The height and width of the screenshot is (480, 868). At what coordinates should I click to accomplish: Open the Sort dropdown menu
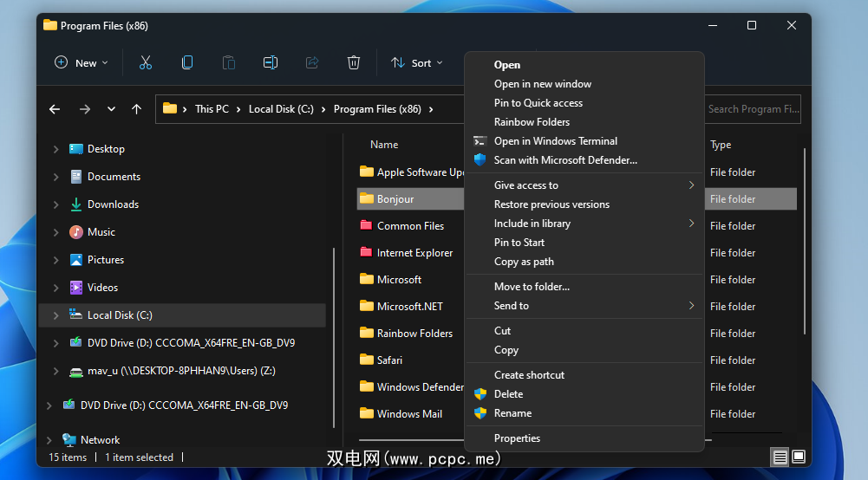417,62
